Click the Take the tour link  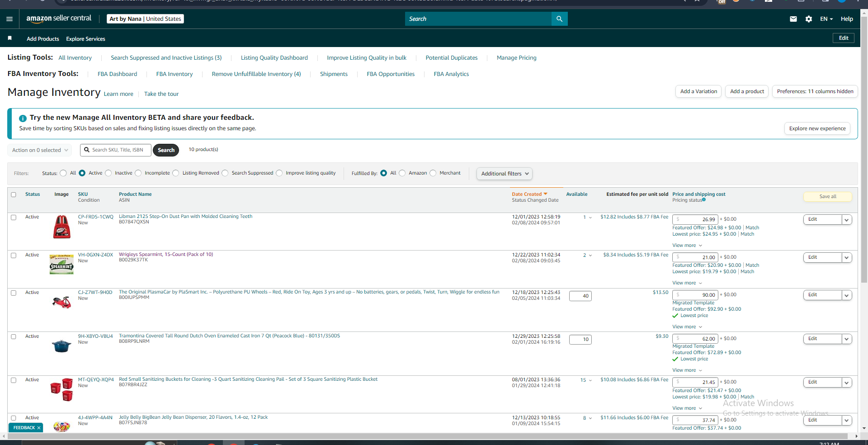[x=161, y=94]
